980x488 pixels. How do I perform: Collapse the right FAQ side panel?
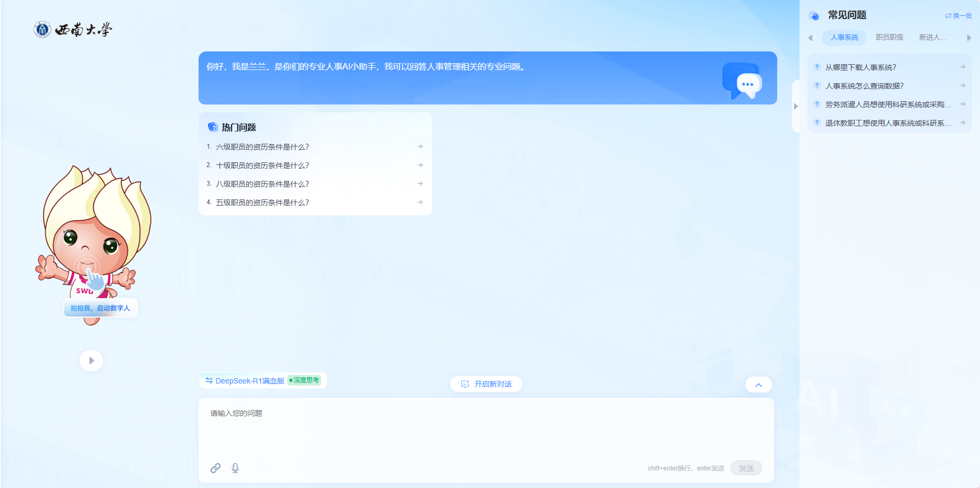coord(795,106)
